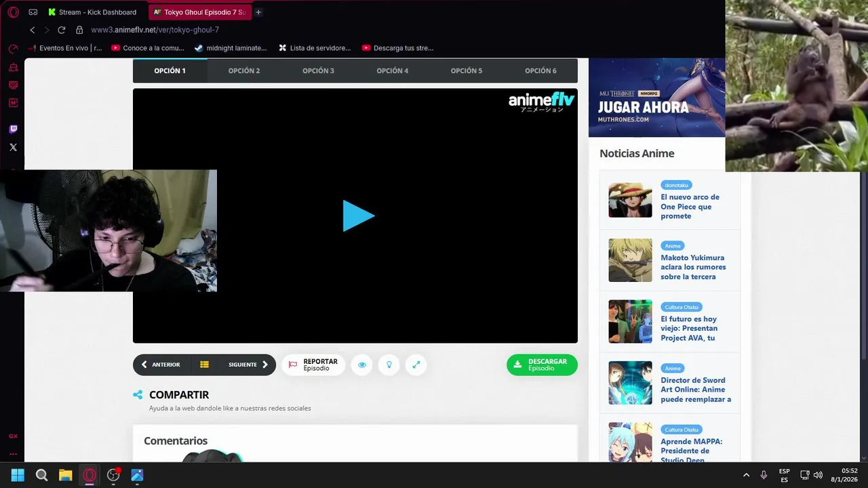Open Lista de servidore... bookmark
868x488 pixels.
click(315, 48)
